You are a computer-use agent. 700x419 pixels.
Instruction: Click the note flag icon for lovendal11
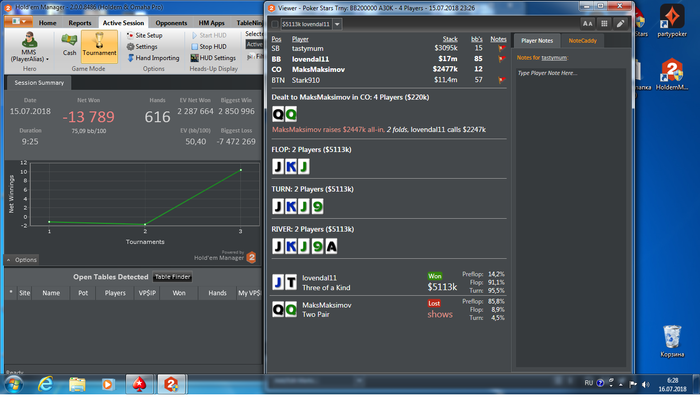tap(501, 59)
